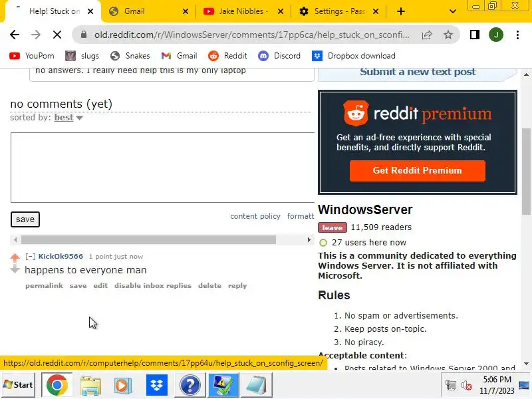View site info via the padlock icon

(x=84, y=35)
